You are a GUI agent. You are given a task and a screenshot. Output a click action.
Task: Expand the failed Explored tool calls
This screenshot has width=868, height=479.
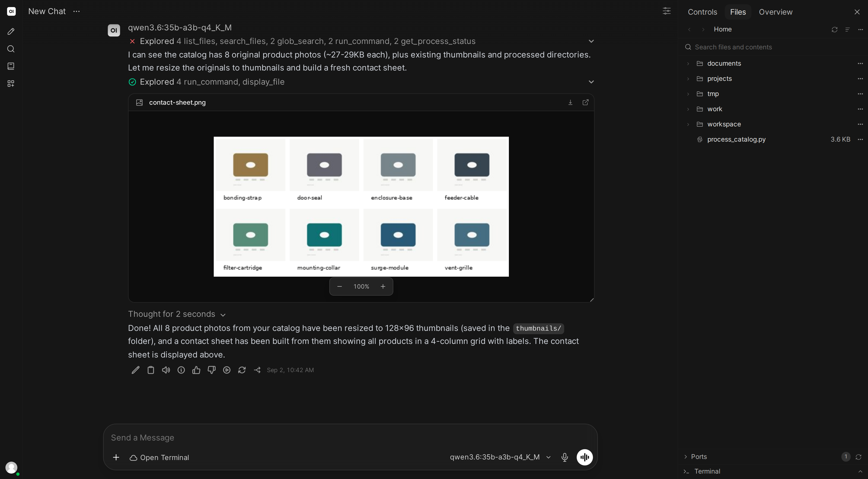(591, 41)
